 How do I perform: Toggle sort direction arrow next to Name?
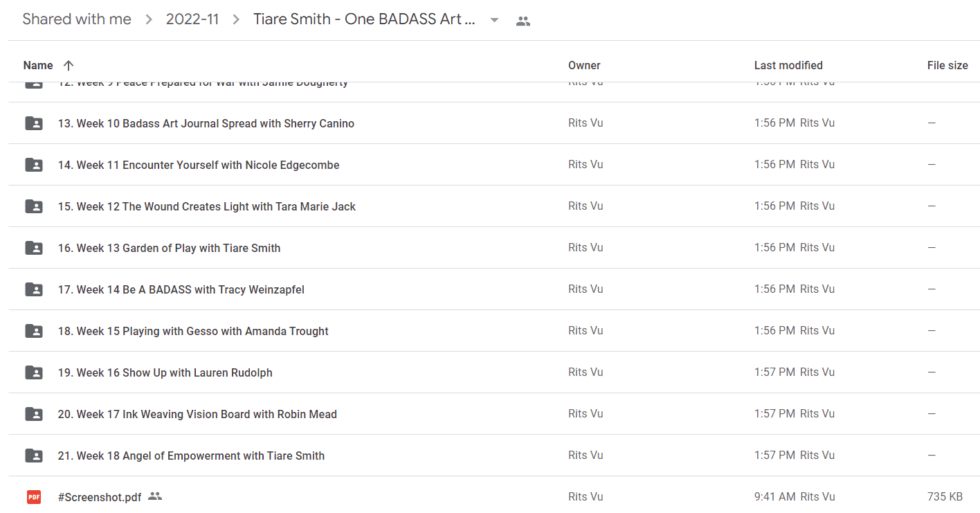(x=68, y=65)
